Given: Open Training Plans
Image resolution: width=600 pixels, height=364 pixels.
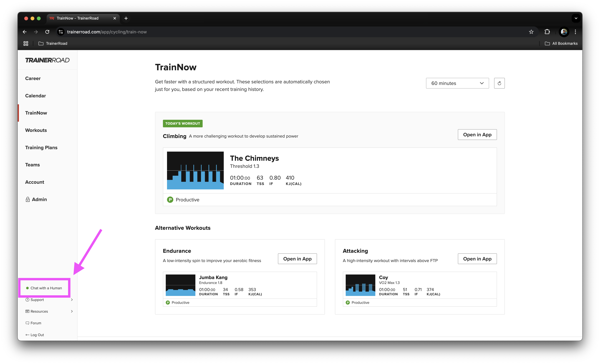Looking at the screenshot, I should tap(41, 147).
